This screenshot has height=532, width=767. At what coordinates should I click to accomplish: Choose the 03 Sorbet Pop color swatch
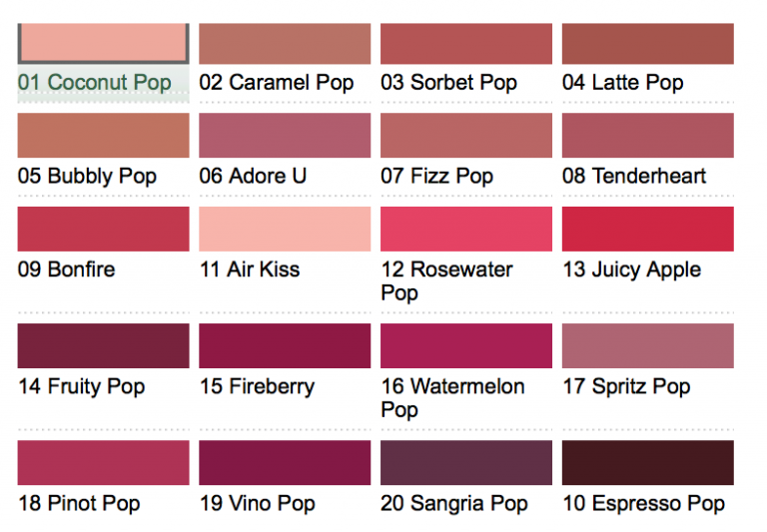tap(465, 44)
